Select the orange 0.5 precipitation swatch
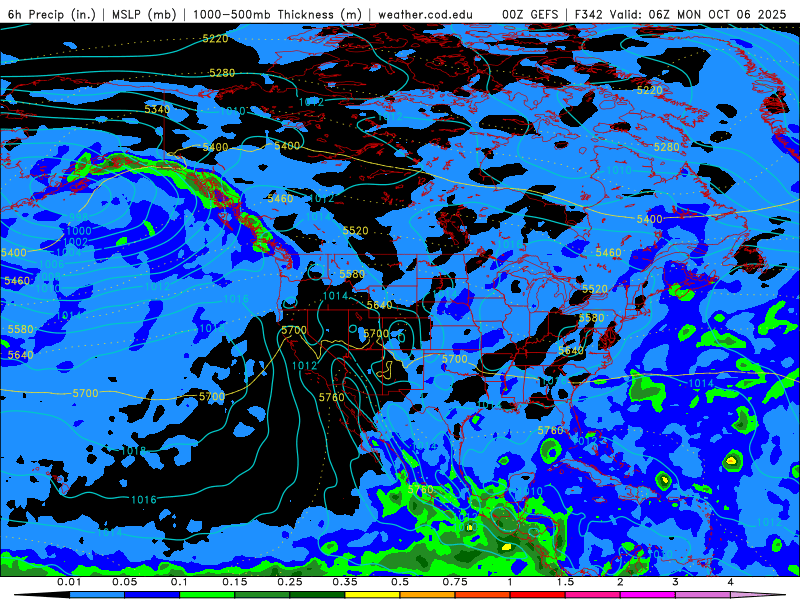This screenshot has height=600, width=800. coord(428,595)
